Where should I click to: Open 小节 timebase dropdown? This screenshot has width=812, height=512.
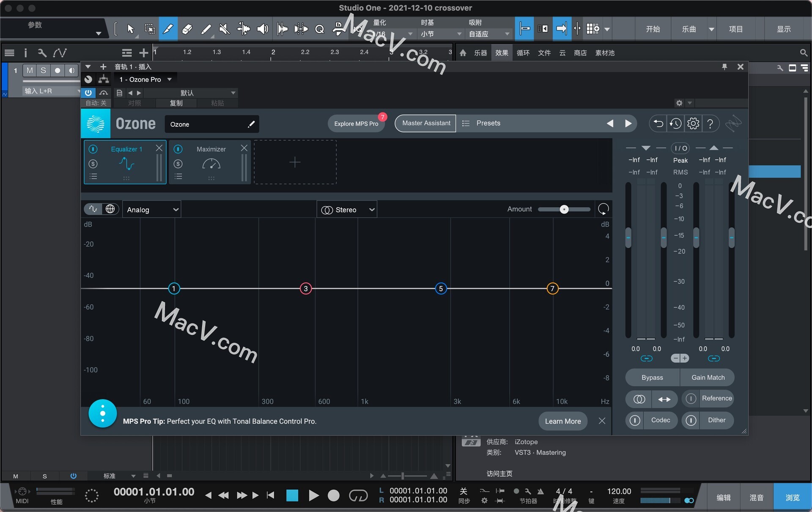tap(441, 34)
